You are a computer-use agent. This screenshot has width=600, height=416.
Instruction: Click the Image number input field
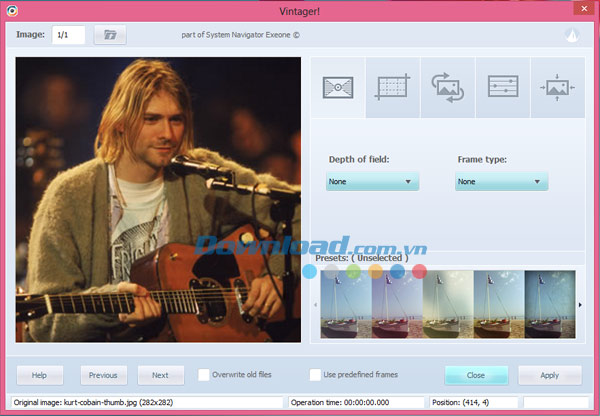tap(68, 35)
